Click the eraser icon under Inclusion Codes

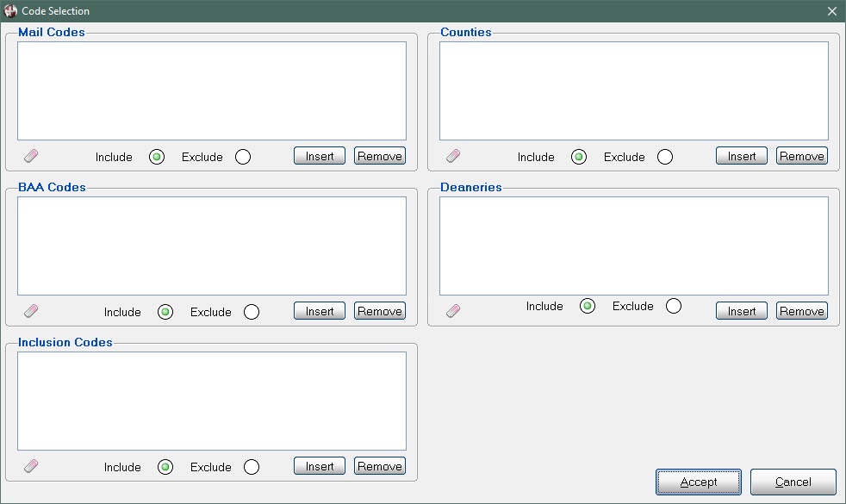tap(31, 466)
